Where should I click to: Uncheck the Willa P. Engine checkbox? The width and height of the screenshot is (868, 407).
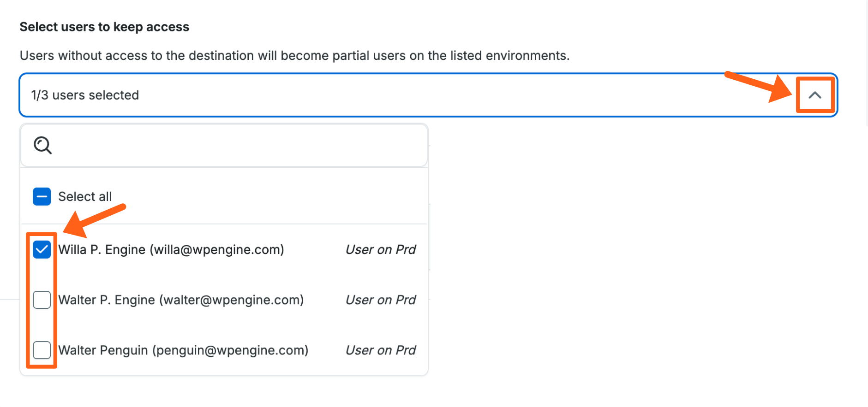pos(42,249)
